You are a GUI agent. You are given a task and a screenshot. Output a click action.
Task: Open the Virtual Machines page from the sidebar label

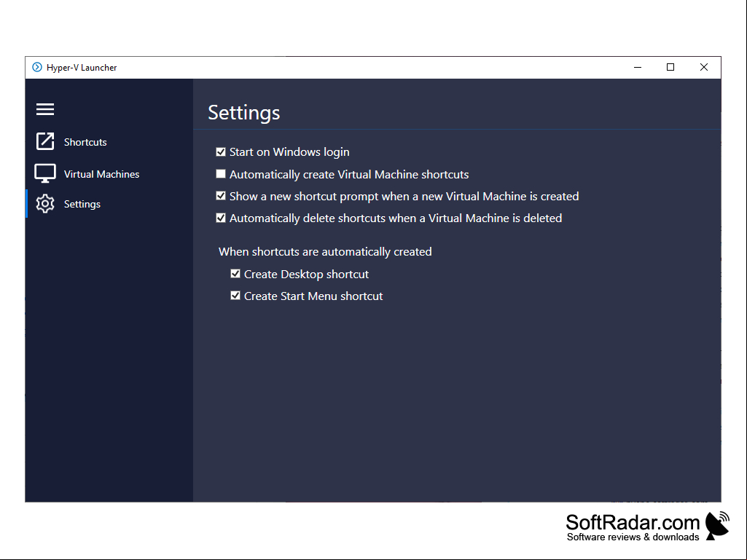point(101,174)
